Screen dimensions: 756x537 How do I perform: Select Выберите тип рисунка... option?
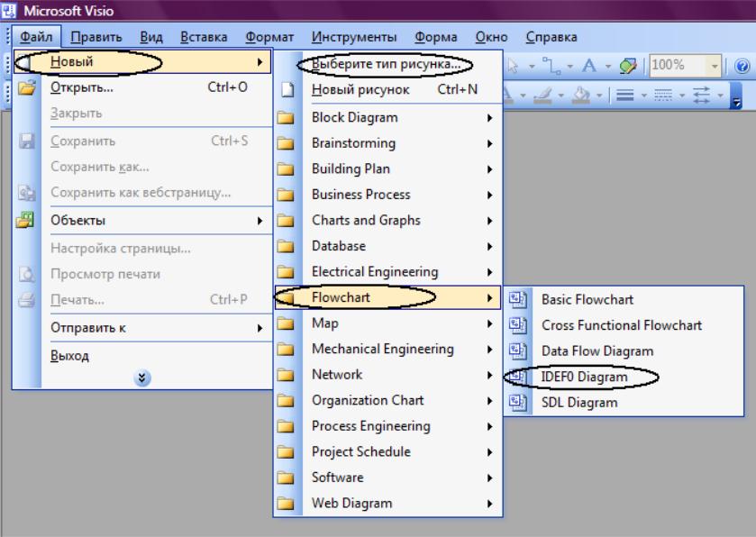coord(388,64)
